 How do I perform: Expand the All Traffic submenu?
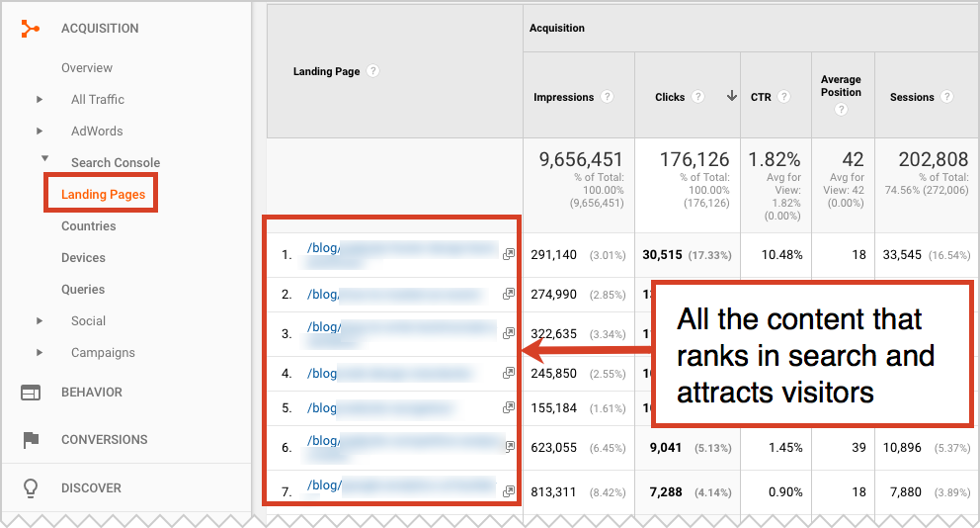click(40, 100)
